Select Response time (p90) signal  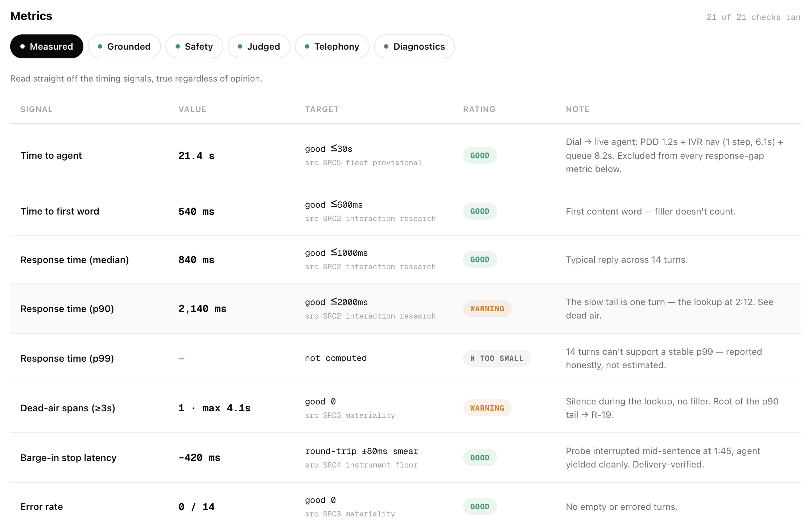pyautogui.click(x=67, y=309)
